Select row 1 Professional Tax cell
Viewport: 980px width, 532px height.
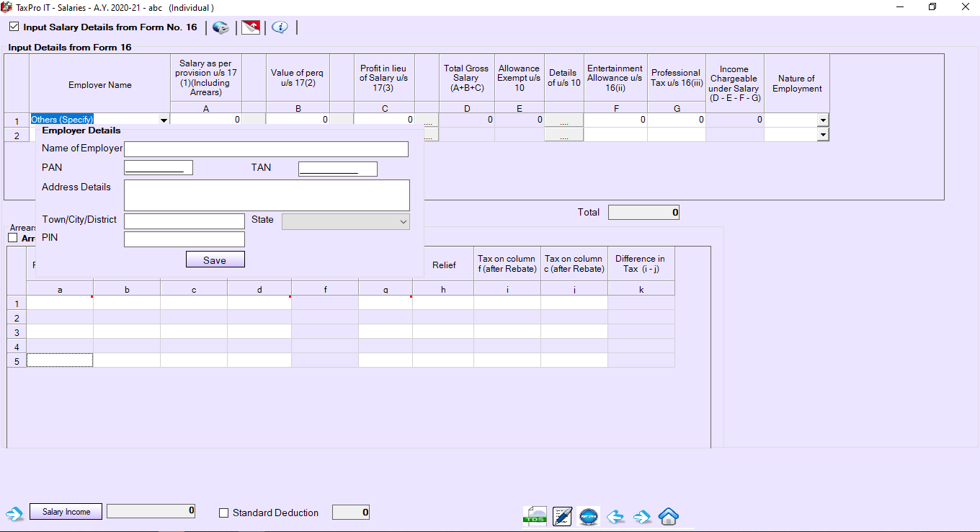tap(676, 120)
